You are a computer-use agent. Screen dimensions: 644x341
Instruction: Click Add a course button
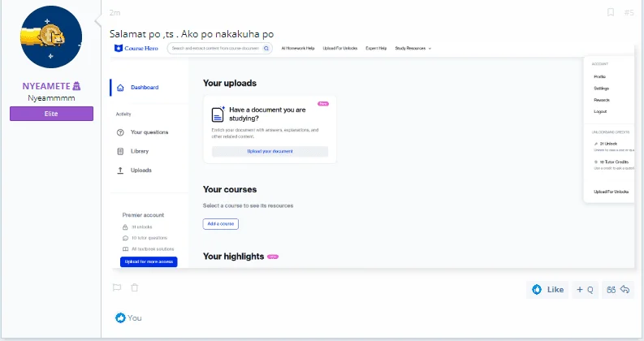[221, 224]
